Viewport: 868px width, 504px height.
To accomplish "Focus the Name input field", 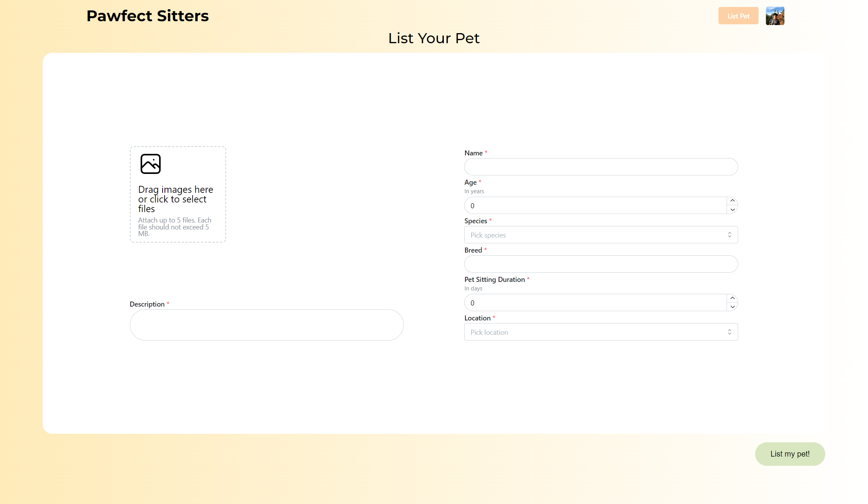I will coord(601,167).
